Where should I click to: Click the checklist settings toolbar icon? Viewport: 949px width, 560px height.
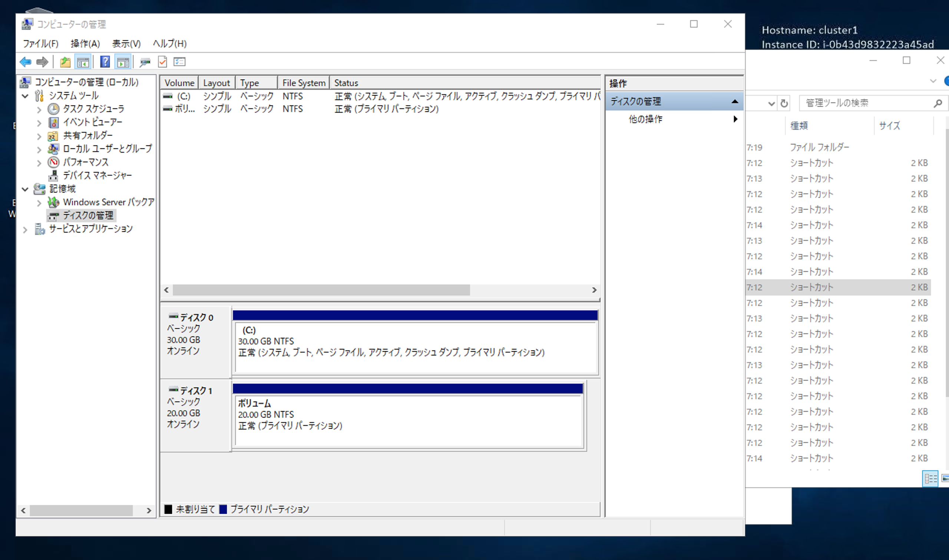click(x=179, y=61)
